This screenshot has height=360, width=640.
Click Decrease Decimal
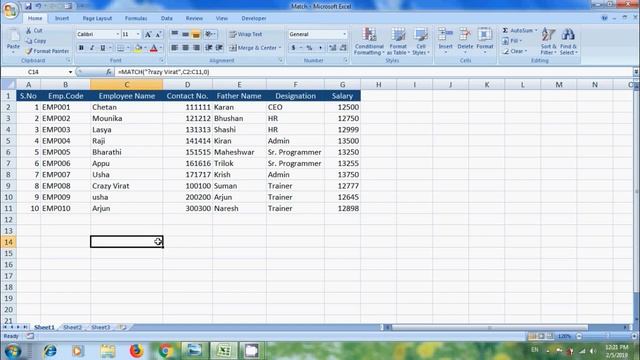coord(343,48)
